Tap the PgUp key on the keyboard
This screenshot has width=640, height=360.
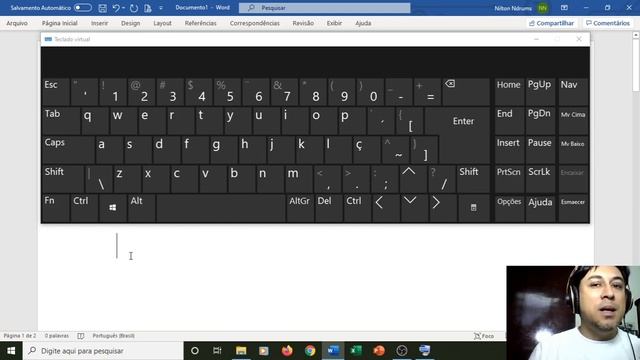tap(540, 91)
